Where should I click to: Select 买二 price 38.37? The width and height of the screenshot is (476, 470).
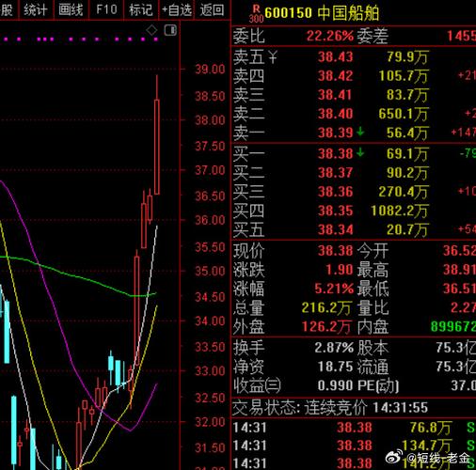point(335,173)
